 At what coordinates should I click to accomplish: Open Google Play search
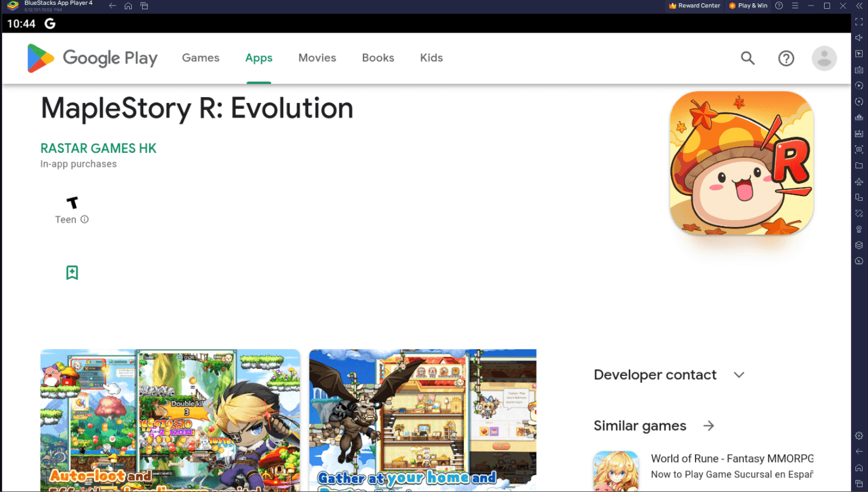pyautogui.click(x=748, y=58)
